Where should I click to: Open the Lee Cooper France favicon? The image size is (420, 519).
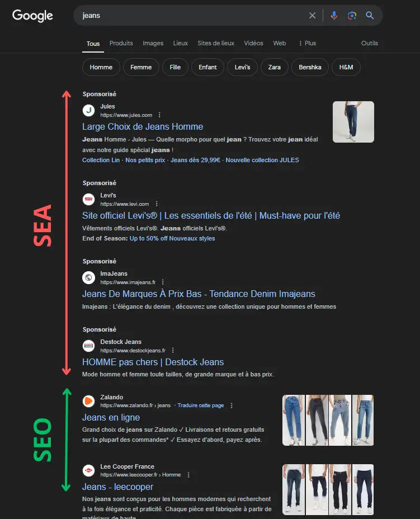[x=88, y=470]
